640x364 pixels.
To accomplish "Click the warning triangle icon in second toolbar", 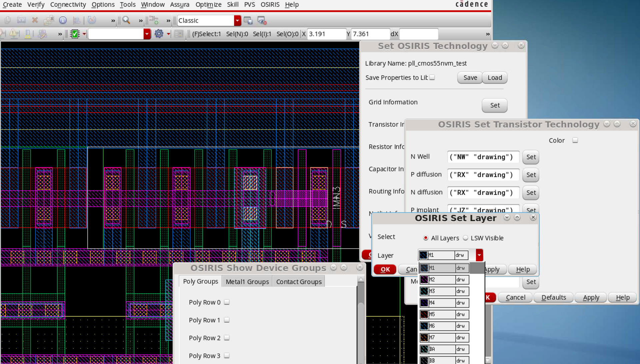I will click(14, 34).
